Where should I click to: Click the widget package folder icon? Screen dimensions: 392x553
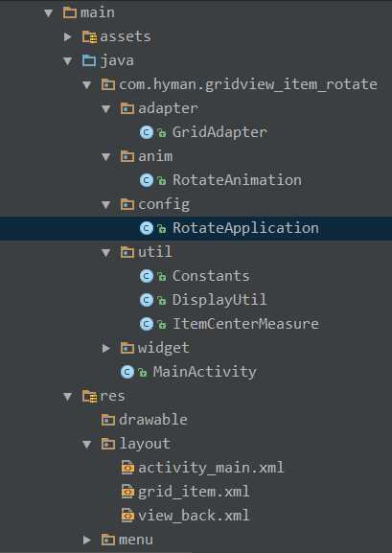tap(127, 348)
